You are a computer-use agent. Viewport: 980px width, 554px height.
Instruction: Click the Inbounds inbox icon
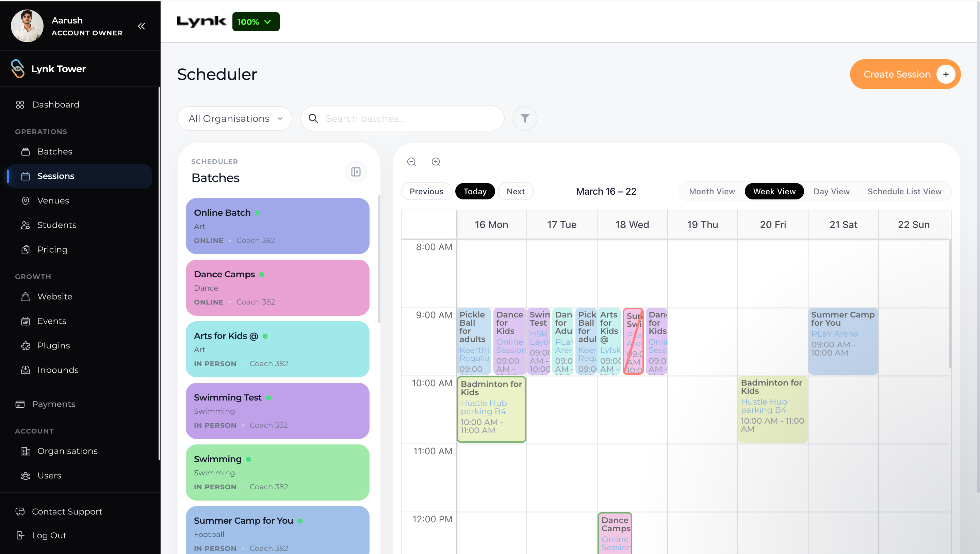click(x=26, y=370)
